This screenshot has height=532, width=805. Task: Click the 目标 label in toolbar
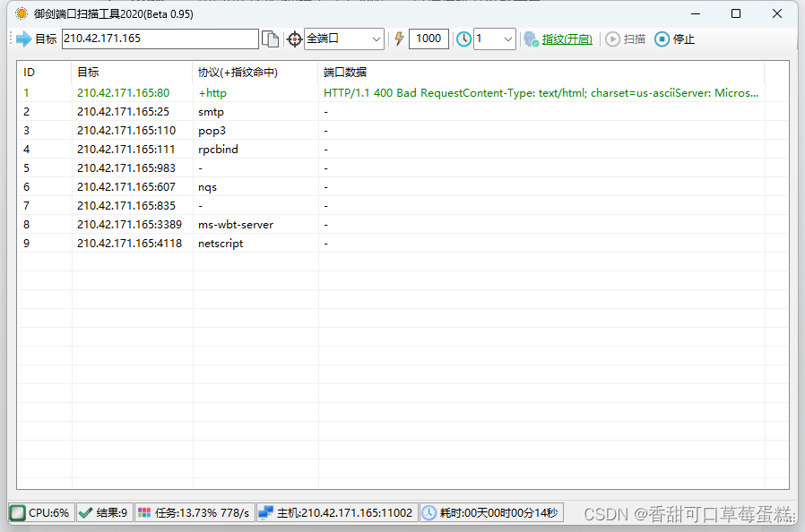47,39
